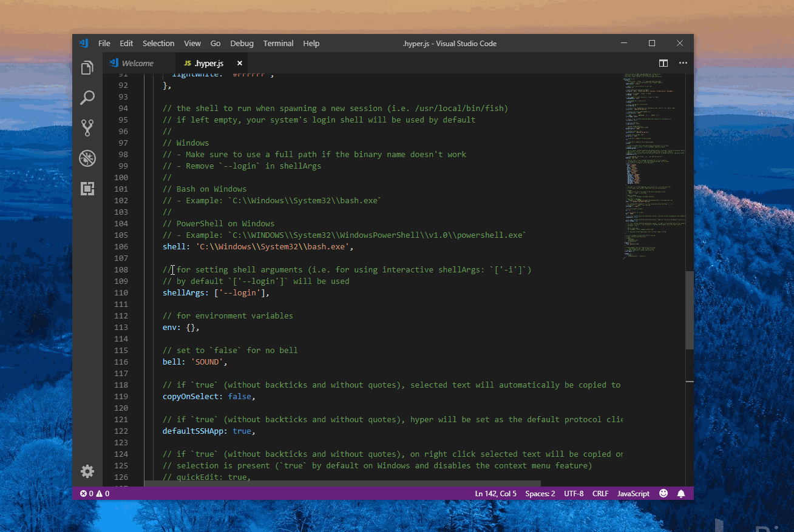Screen dimensions: 794x532
Task: Click JavaScript to change language mode
Action: (x=633, y=493)
